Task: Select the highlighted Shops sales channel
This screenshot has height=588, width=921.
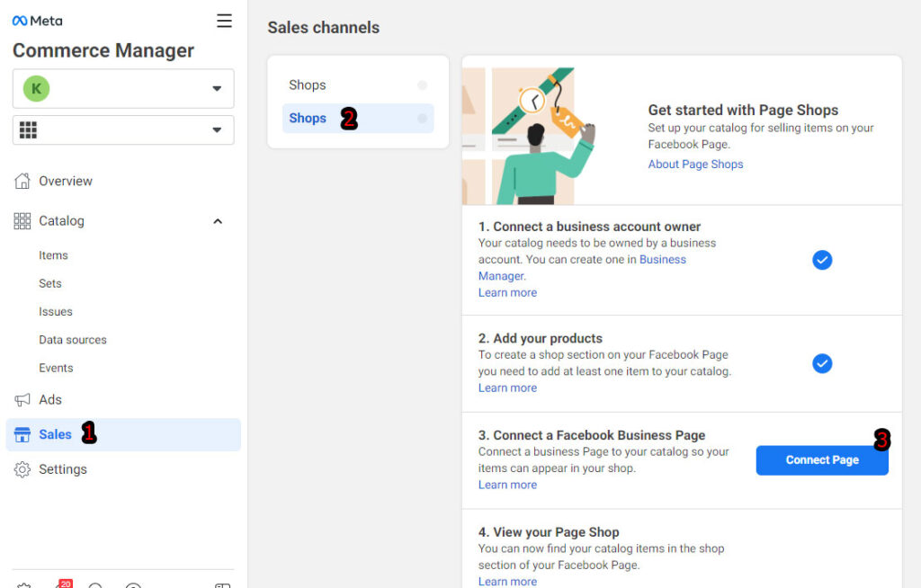Action: tap(308, 119)
